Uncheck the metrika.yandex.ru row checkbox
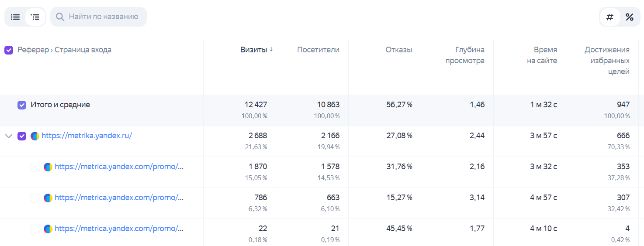Screen dimensions: 644x246 click(22, 136)
